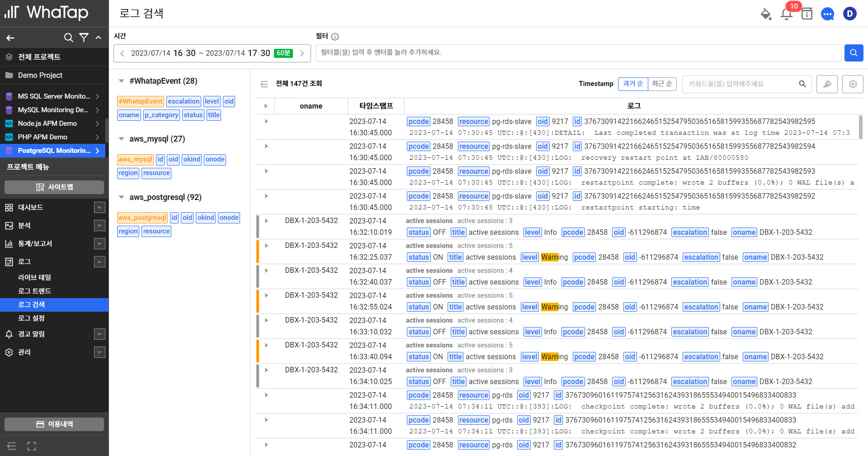Screen dimensions: 868x456
Task: Select PHP APM Demo project
Action: [x=52, y=137]
